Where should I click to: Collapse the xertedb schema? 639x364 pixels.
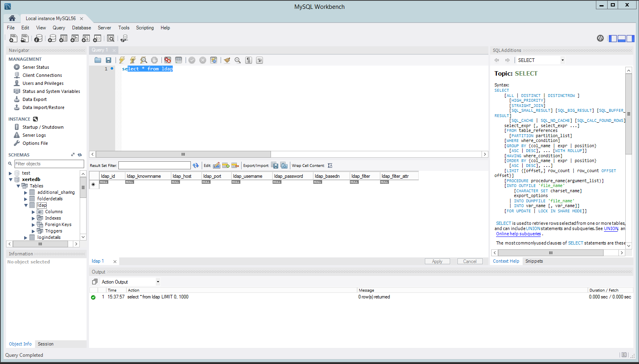point(10,179)
